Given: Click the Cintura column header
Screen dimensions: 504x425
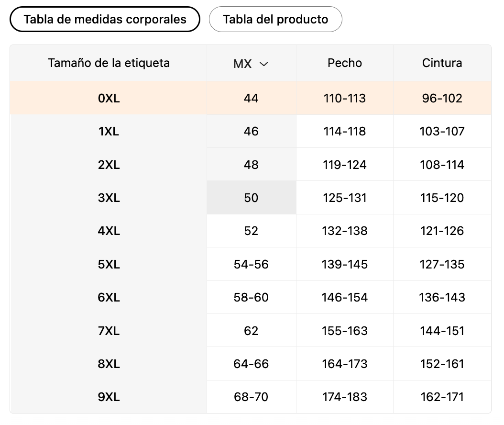Looking at the screenshot, I should pos(442,63).
